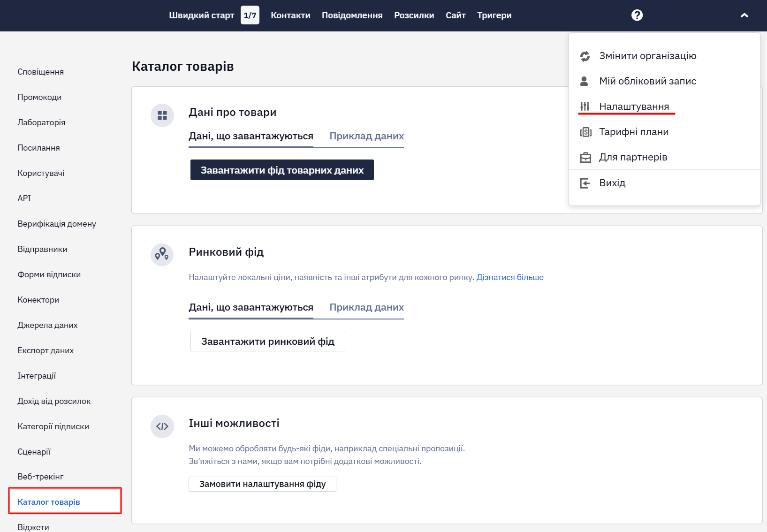The height and width of the screenshot is (532, 767).
Task: Click the other options code icon
Action: [162, 426]
